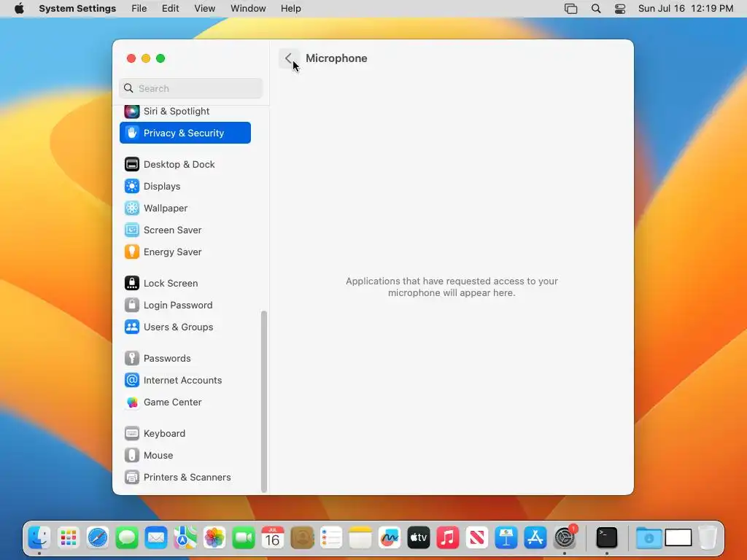Open Maps from the Dock
Image resolution: width=747 pixels, height=560 pixels.
pyautogui.click(x=185, y=538)
